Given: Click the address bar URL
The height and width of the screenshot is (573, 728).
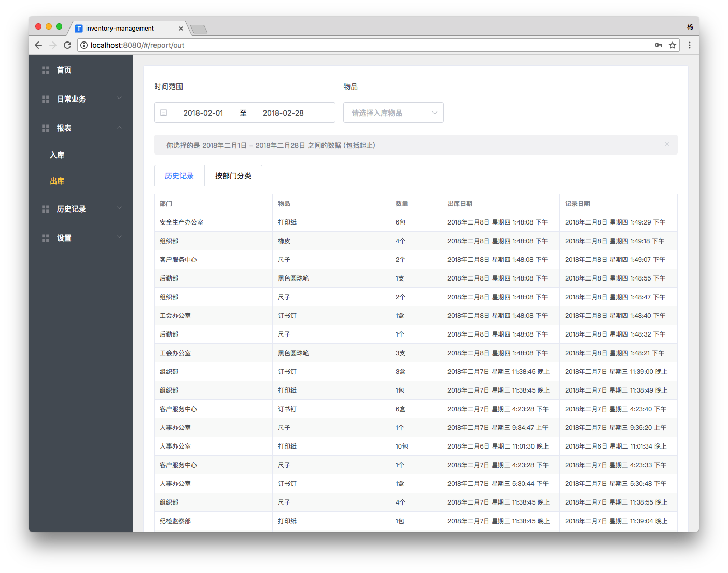Looking at the screenshot, I should (x=137, y=45).
